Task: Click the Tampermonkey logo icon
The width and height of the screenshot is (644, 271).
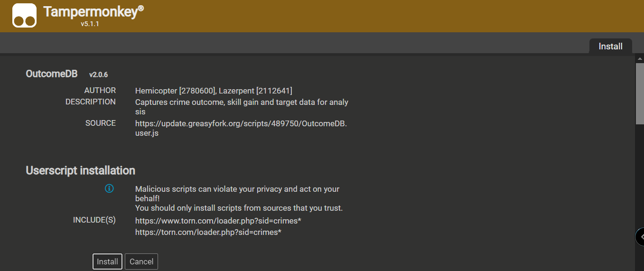Action: [x=24, y=16]
